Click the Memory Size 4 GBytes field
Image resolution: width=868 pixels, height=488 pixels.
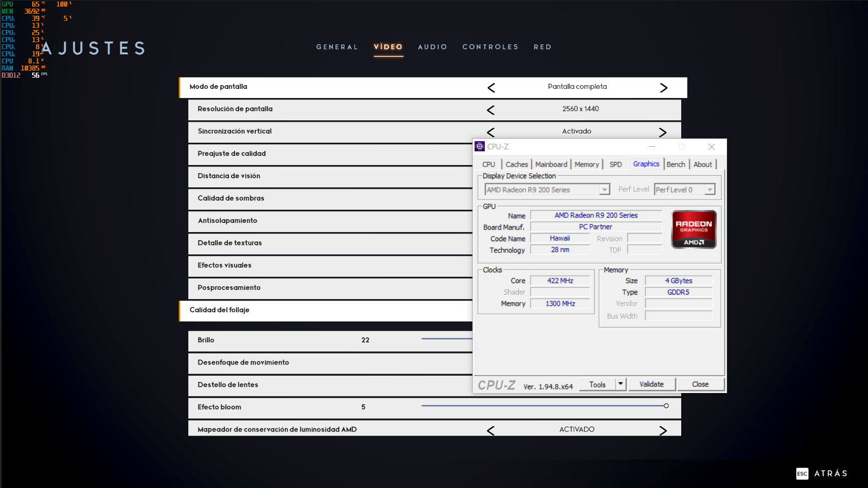point(679,281)
